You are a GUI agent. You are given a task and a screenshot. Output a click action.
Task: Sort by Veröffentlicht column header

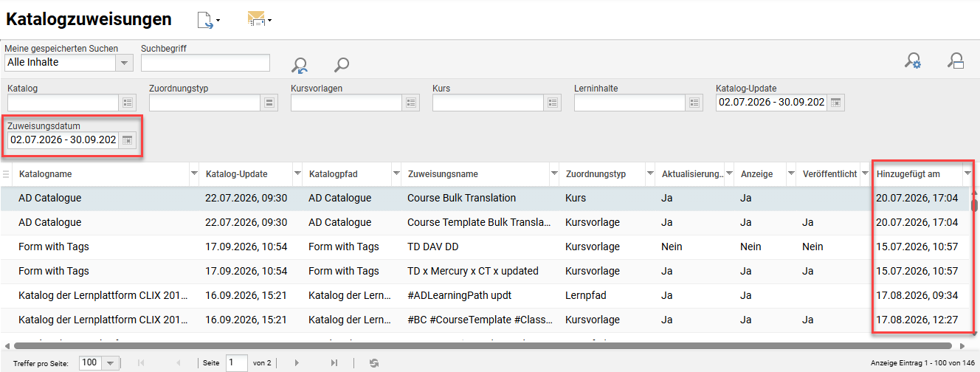[x=830, y=174]
